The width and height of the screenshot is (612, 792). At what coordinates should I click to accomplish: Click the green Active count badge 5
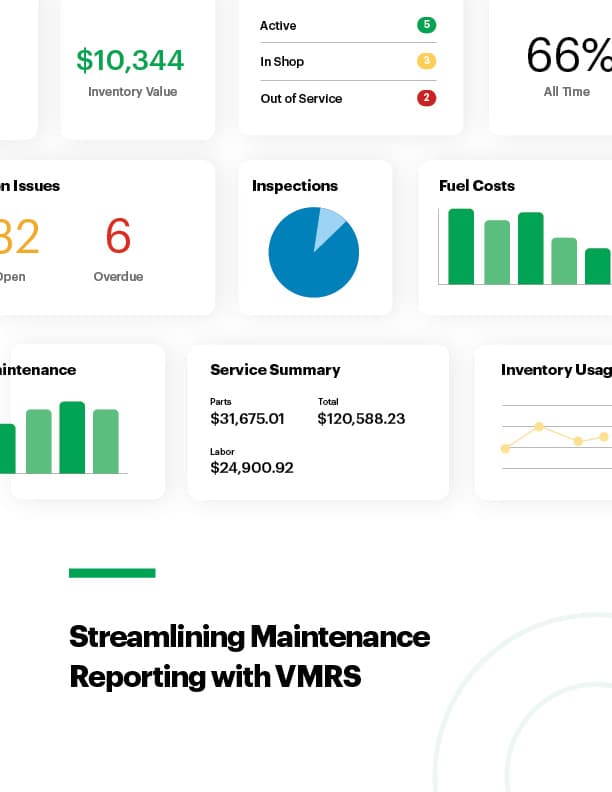tap(426, 25)
